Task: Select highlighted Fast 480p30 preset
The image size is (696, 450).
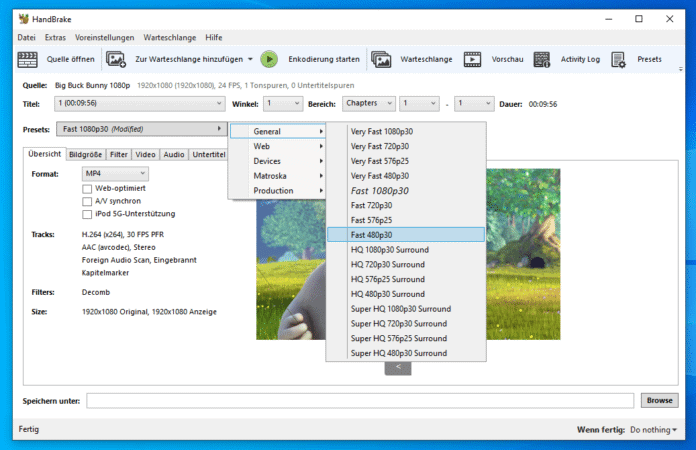Action: click(x=406, y=235)
